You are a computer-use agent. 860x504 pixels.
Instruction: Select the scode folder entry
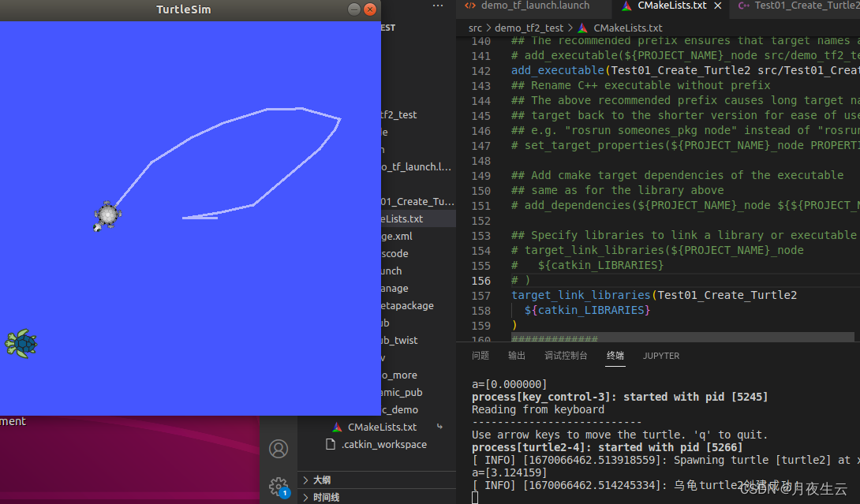point(394,253)
